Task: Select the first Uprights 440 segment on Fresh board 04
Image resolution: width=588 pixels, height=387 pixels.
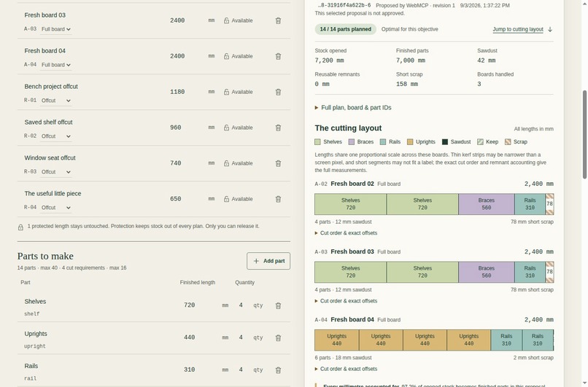Action: tap(337, 340)
